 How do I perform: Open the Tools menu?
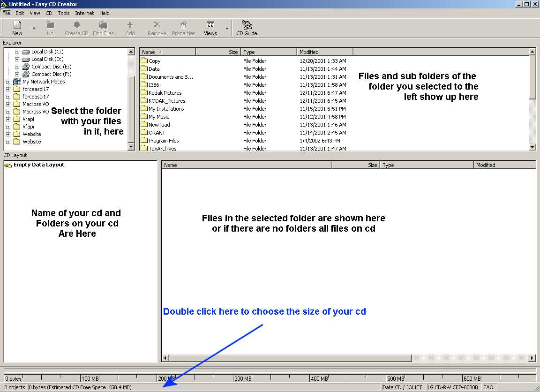point(64,13)
